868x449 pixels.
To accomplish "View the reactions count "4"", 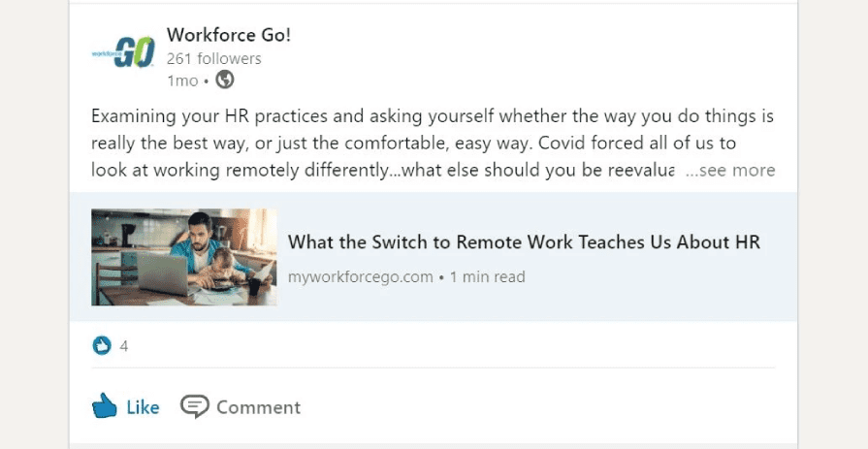I will click(x=124, y=346).
